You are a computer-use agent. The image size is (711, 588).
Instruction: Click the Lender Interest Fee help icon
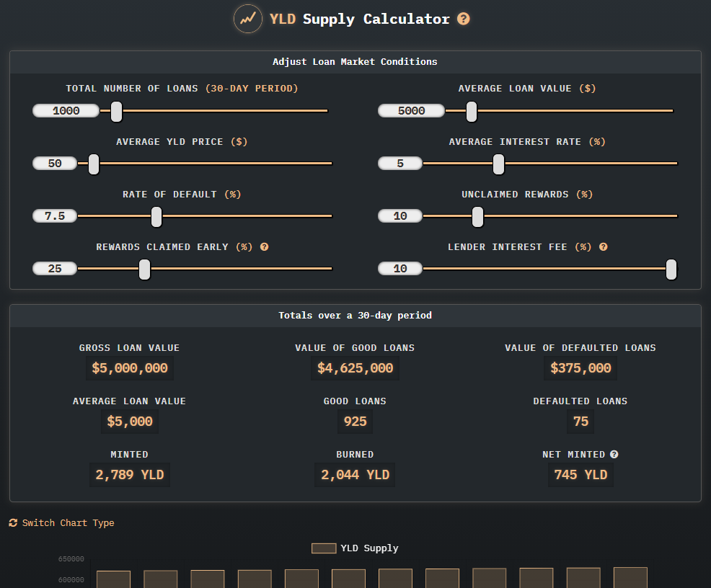click(x=603, y=247)
